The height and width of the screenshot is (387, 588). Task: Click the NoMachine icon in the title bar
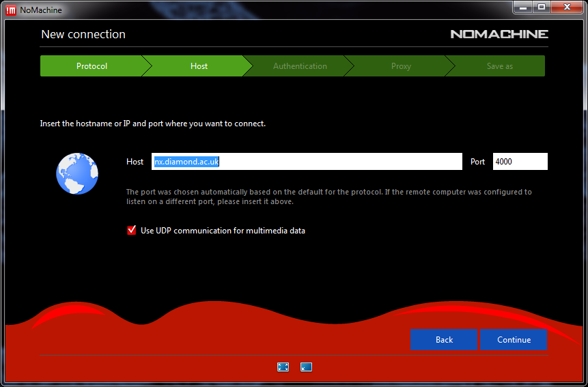point(10,9)
